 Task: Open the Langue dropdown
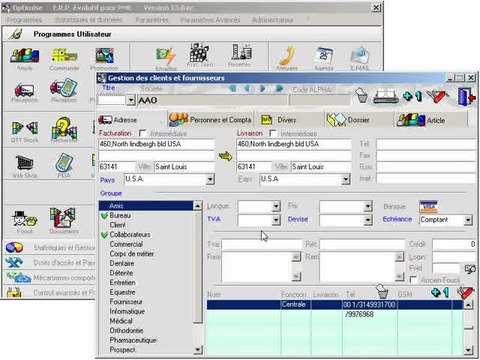(276, 206)
